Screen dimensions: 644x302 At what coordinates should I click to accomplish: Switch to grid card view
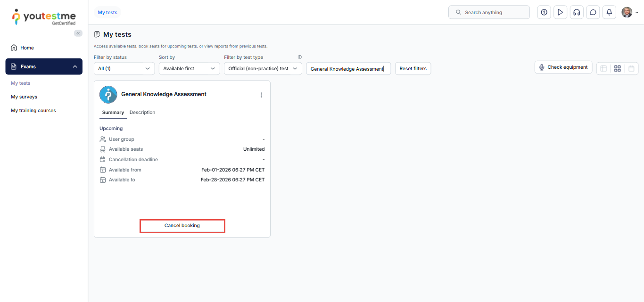click(x=617, y=68)
